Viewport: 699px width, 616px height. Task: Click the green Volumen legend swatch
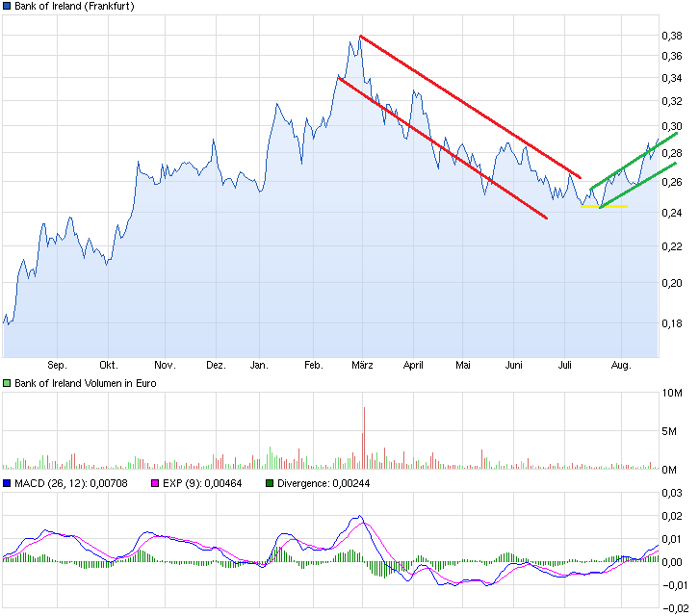click(7, 383)
